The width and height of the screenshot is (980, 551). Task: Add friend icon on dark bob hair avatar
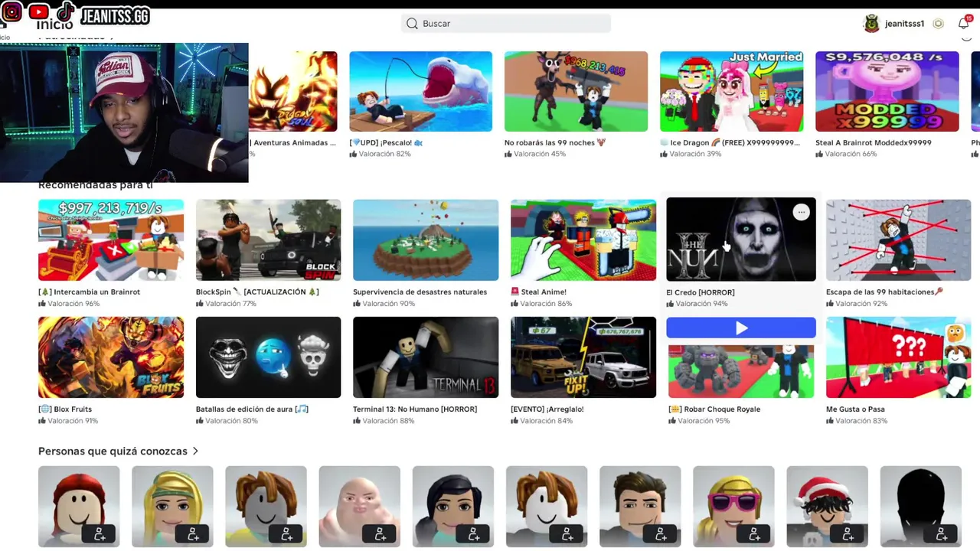coord(474,533)
